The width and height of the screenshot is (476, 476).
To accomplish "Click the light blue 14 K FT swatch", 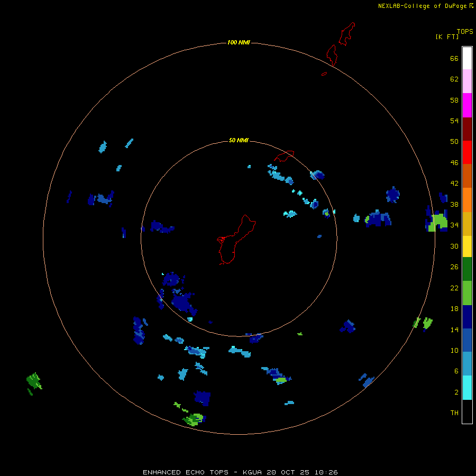I will pos(467,363).
